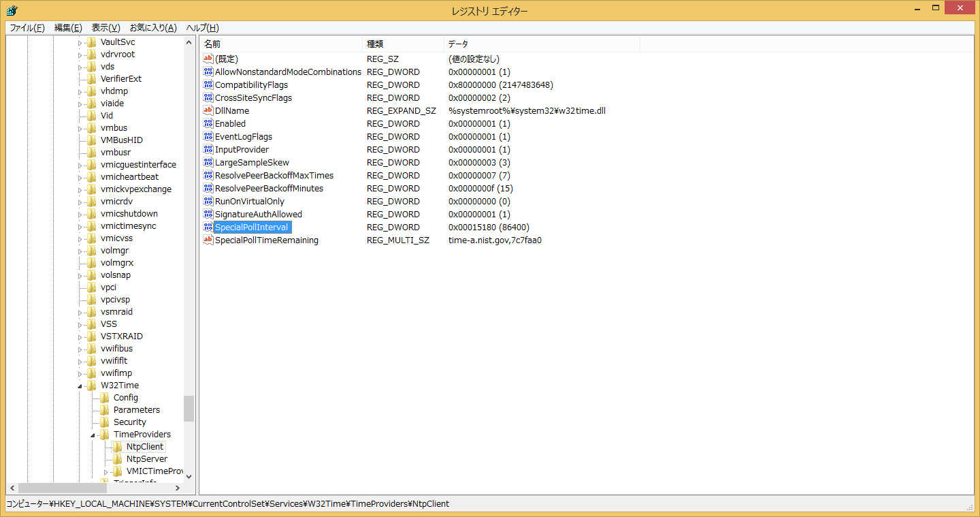Expand the vdrvroot tree node
The width and height of the screenshot is (980, 517).
click(x=80, y=54)
